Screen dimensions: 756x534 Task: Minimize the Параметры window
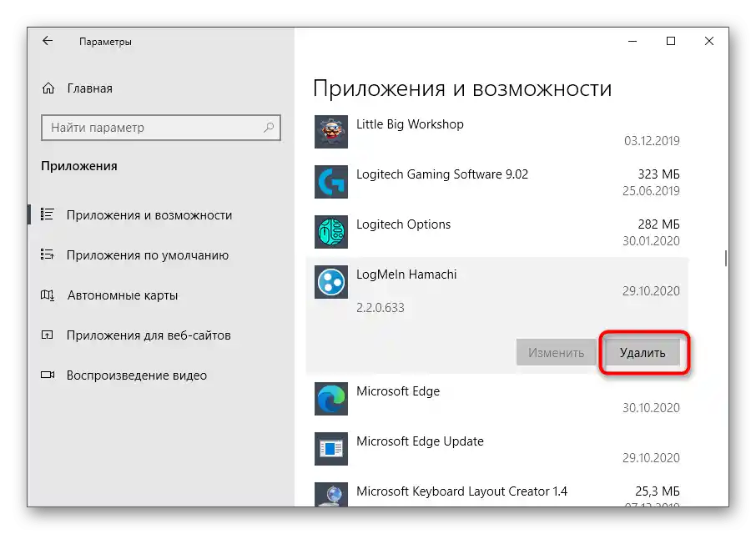[x=633, y=42]
